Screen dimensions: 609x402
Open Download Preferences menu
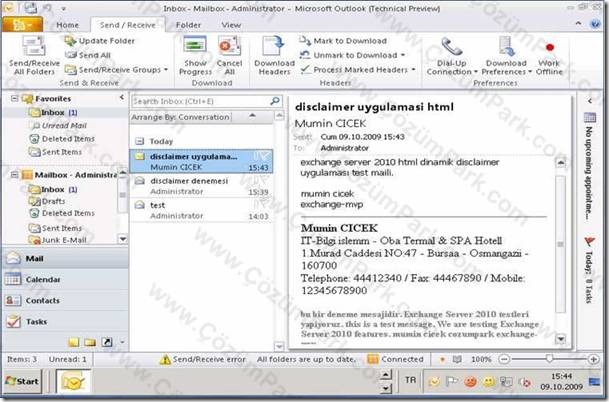click(506, 55)
